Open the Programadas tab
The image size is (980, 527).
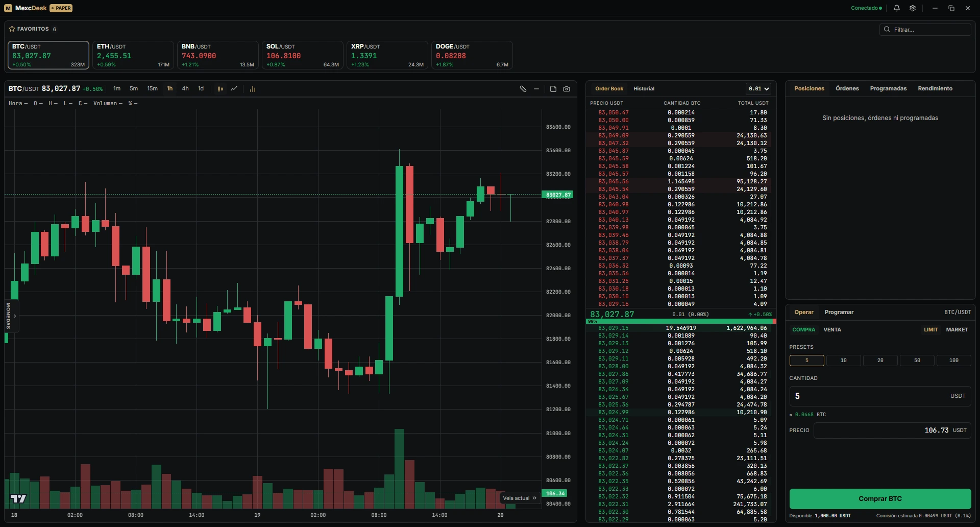[x=888, y=89]
